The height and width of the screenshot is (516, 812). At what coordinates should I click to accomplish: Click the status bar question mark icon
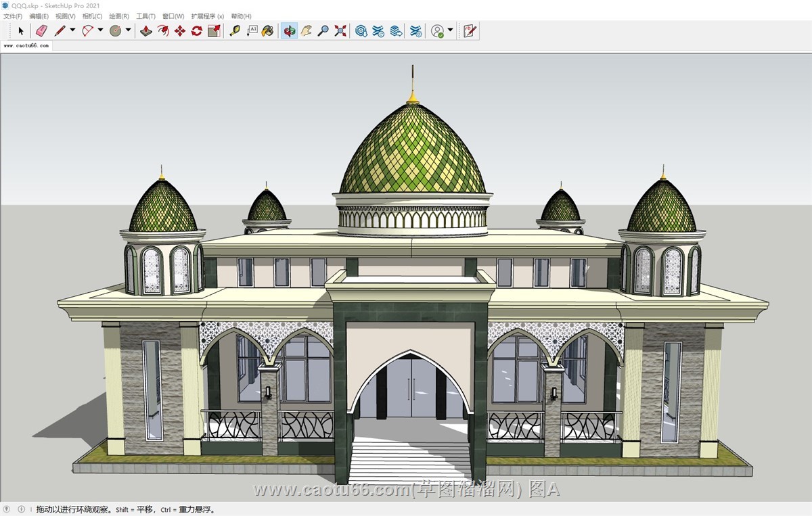[7, 509]
